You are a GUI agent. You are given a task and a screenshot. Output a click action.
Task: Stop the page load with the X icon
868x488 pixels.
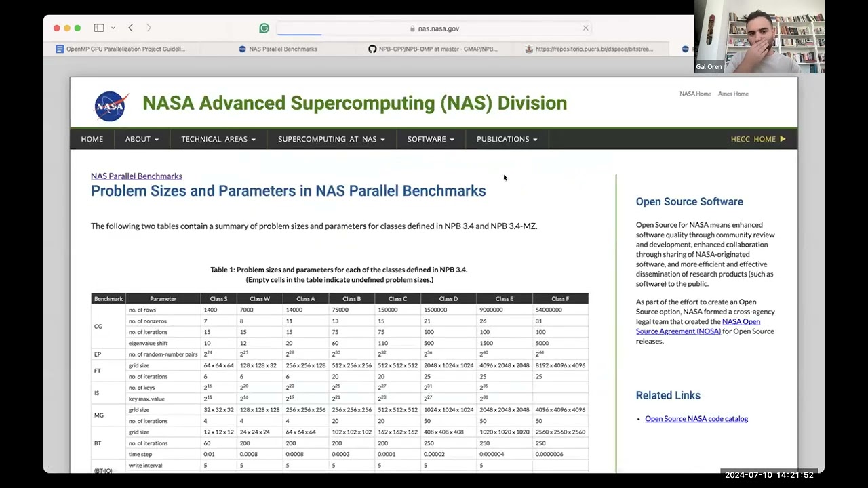(x=585, y=28)
